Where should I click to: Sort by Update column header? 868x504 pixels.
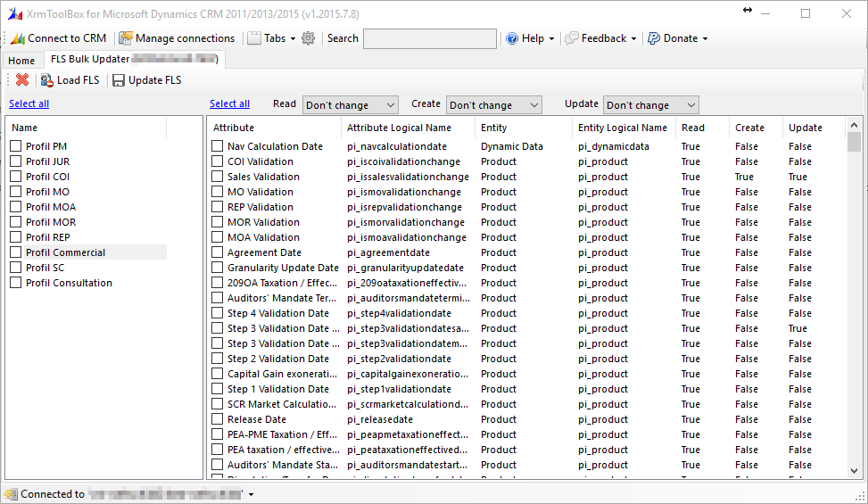(x=814, y=128)
